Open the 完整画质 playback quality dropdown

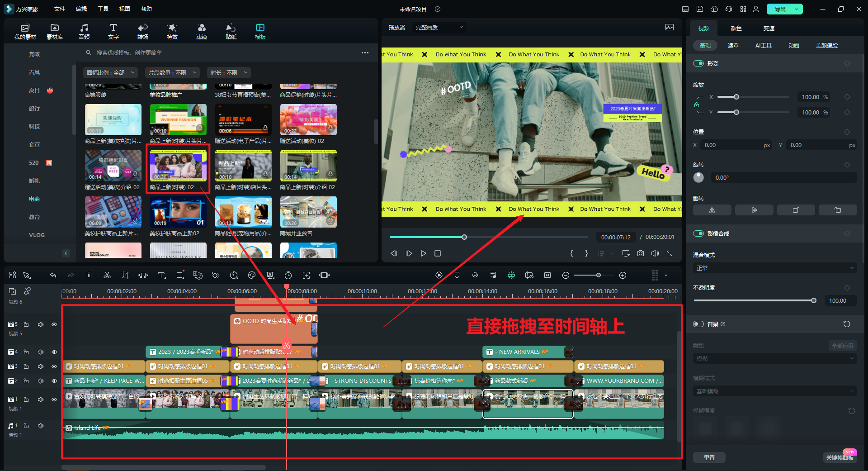[439, 28]
